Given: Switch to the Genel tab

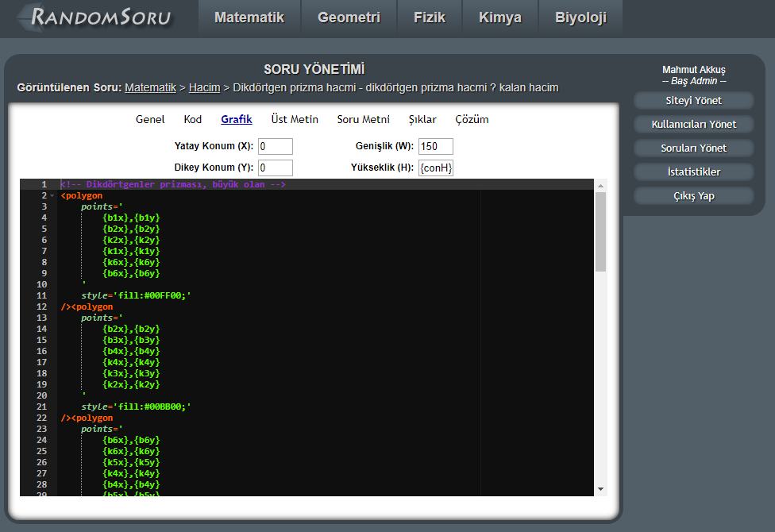Looking at the screenshot, I should coord(150,119).
